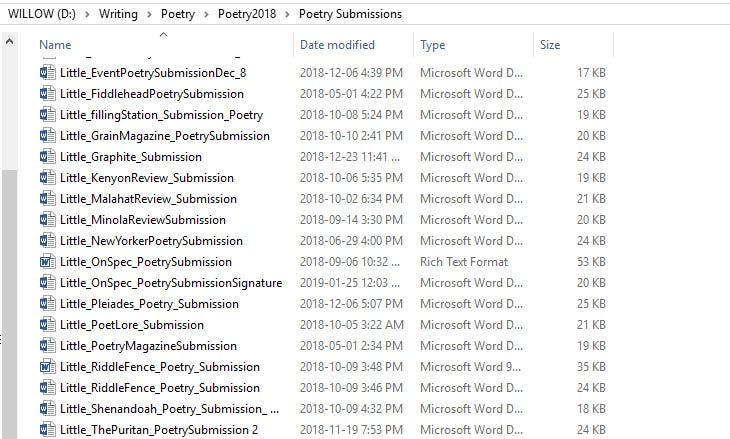Click the Word icon for Little_fillingStation_Submission_Poetry
Image resolution: width=730 pixels, height=439 pixels.
[47, 115]
